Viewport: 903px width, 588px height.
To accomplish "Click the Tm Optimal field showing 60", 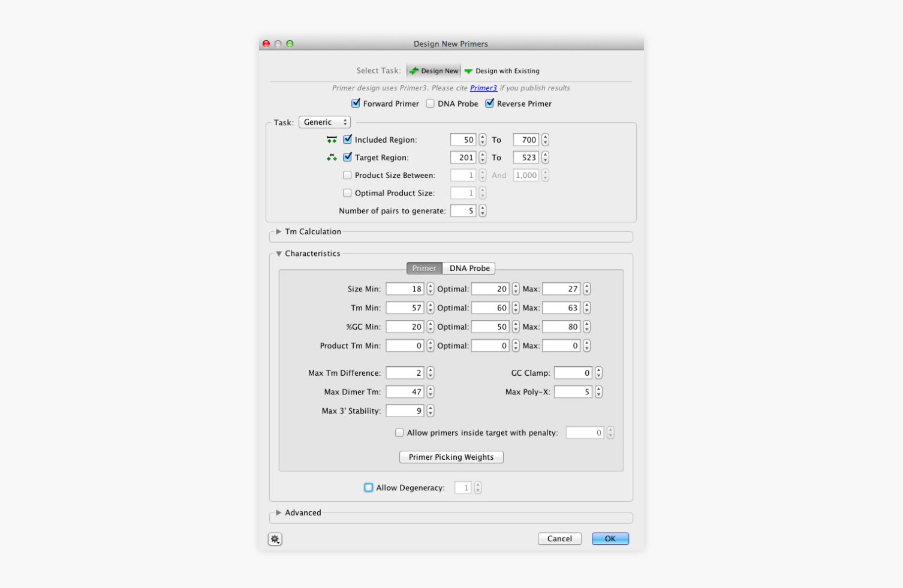I will pos(490,308).
